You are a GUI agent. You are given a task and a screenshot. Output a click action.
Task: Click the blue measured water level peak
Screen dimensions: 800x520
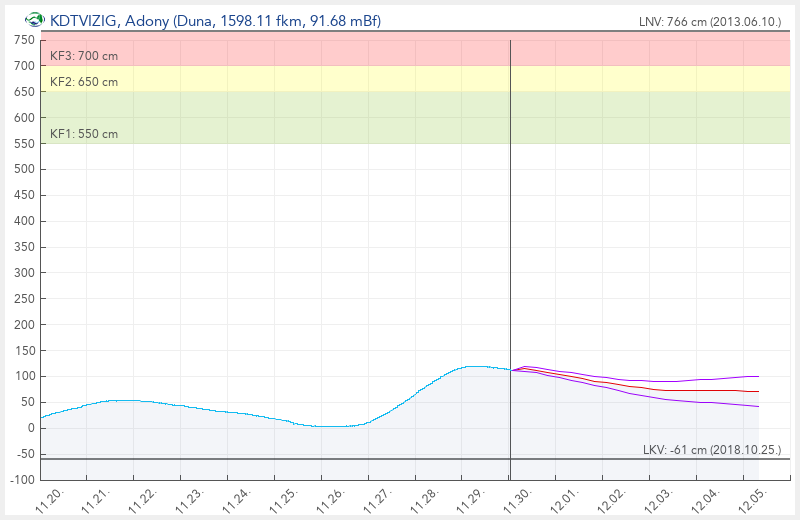click(x=475, y=367)
